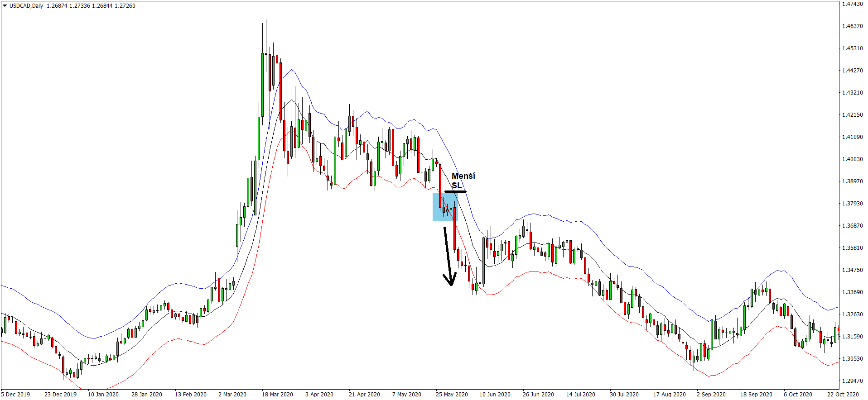
Task: Click the 1.36870 price level
Action: (x=852, y=226)
